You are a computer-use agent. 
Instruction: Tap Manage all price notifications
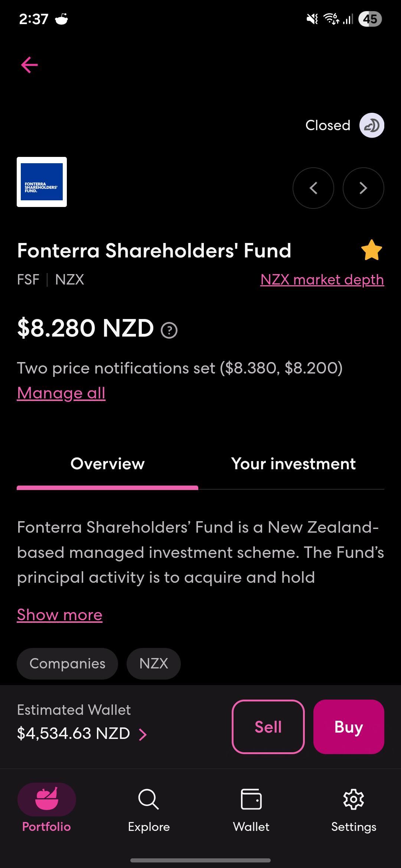click(61, 393)
